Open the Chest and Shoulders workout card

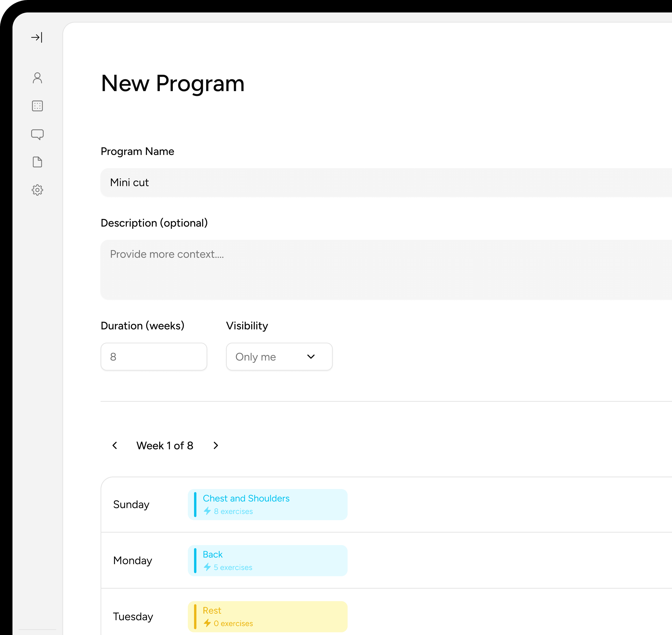click(x=268, y=504)
